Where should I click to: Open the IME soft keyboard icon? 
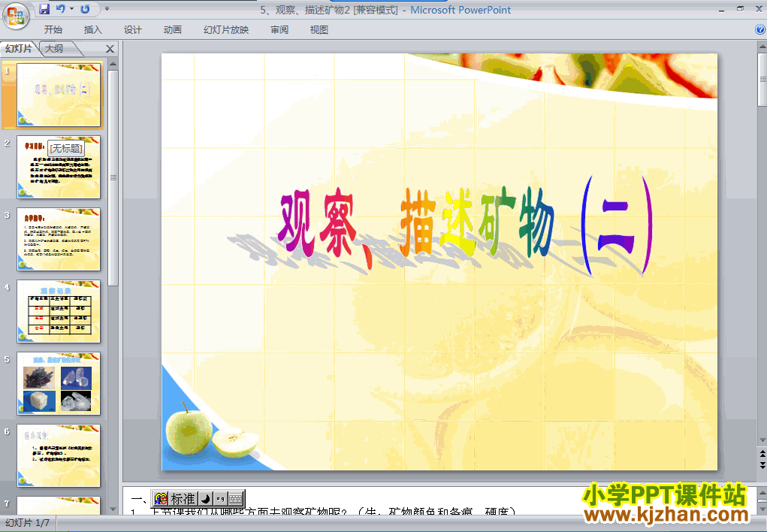236,499
